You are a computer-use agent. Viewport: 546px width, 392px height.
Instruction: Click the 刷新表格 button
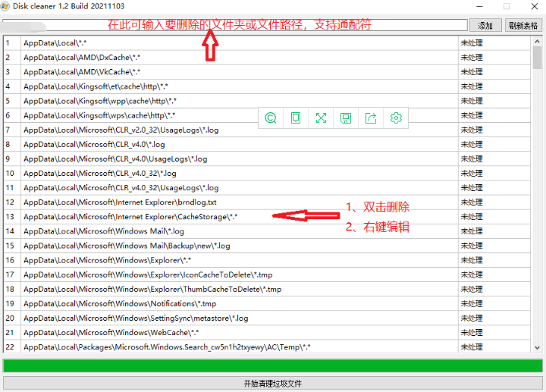523,26
